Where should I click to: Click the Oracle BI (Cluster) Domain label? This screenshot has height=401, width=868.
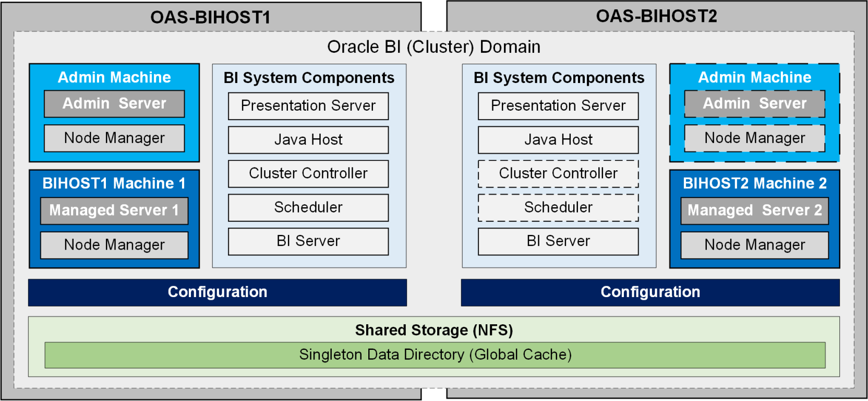(x=433, y=47)
